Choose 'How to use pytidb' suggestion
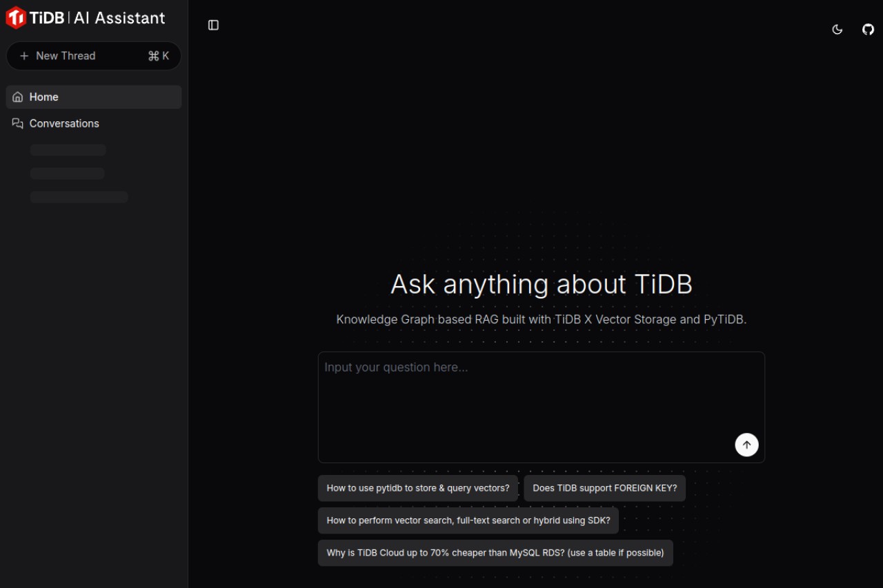 [x=418, y=488]
